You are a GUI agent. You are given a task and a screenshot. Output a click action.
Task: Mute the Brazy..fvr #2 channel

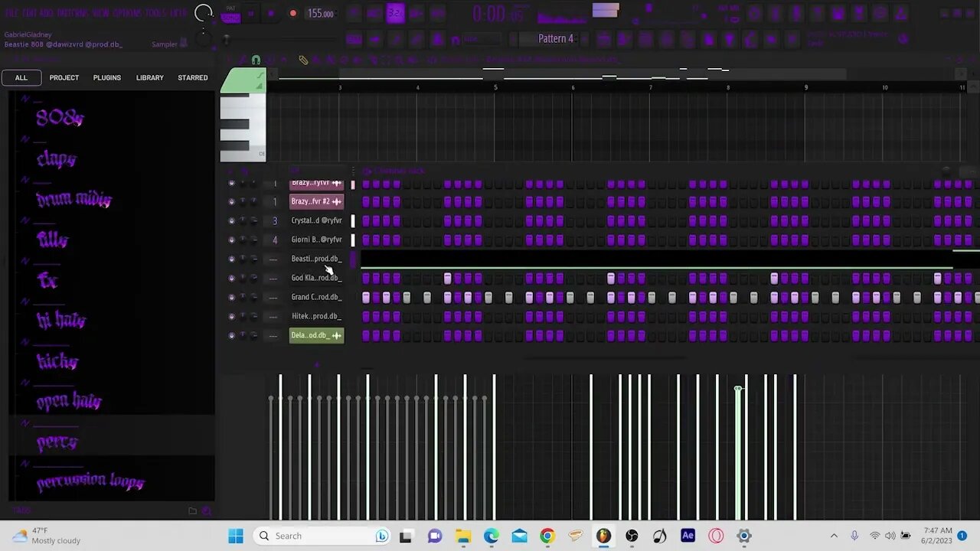(231, 201)
